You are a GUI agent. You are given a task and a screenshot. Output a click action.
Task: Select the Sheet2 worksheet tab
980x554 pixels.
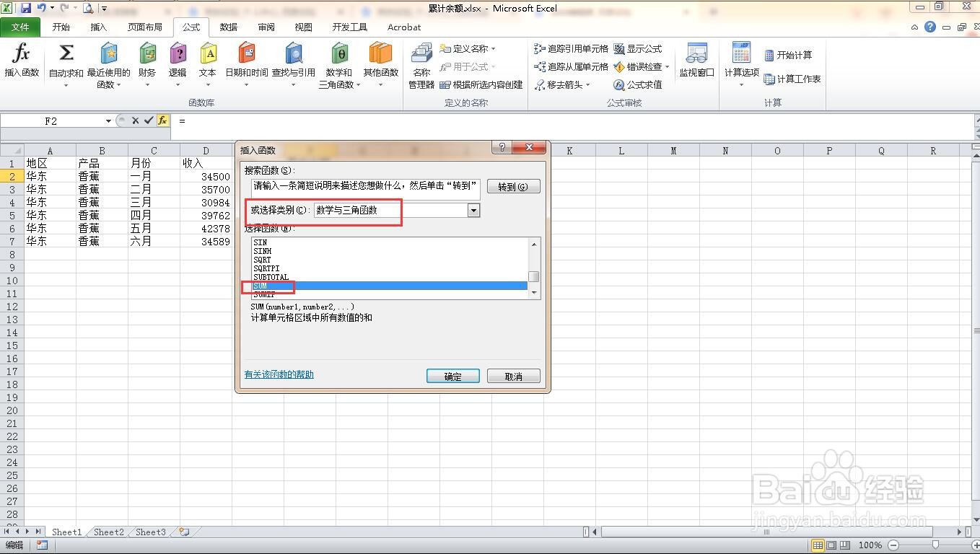[109, 532]
